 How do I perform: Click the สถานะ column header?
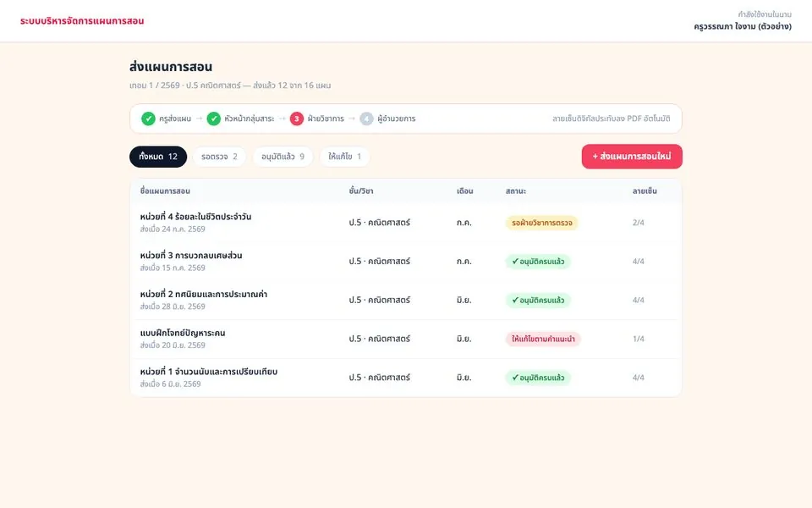tap(516, 191)
